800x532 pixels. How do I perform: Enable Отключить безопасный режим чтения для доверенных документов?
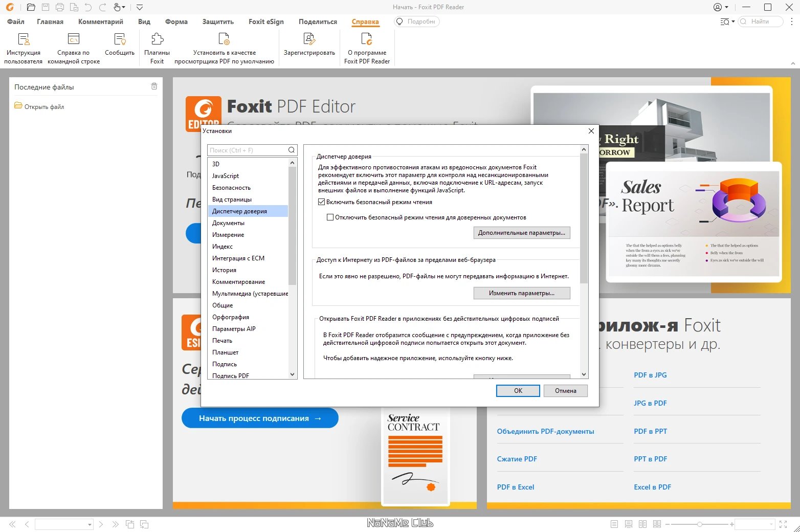tap(331, 217)
